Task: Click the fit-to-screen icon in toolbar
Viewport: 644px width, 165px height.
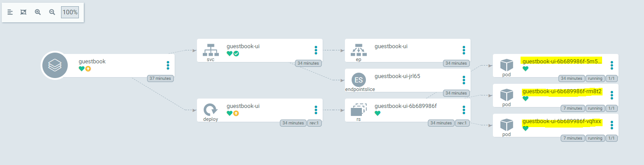Action: (x=24, y=12)
